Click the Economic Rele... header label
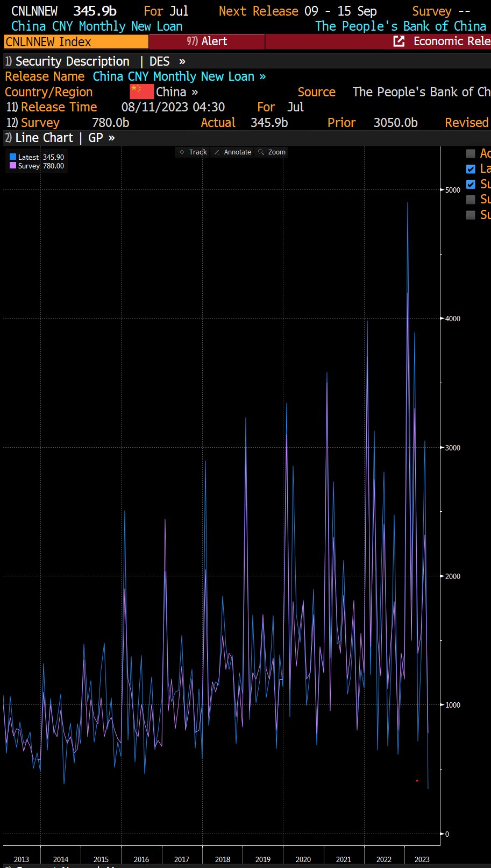 click(x=452, y=41)
